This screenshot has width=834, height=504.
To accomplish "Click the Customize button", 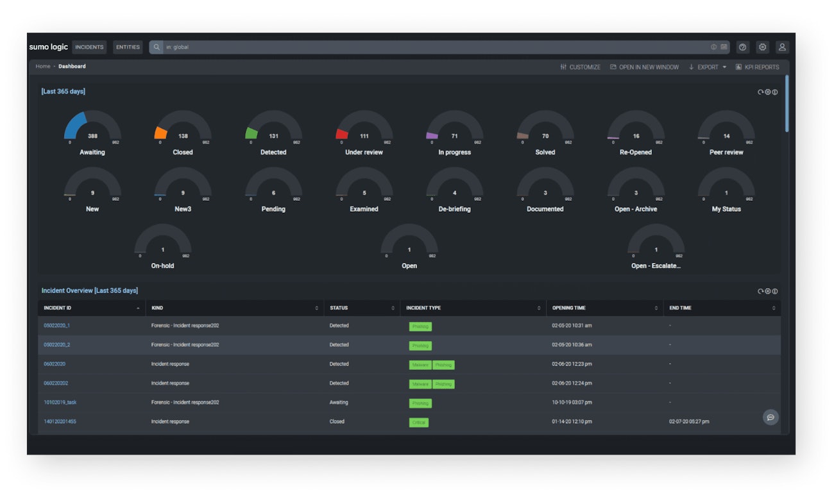I will [581, 67].
